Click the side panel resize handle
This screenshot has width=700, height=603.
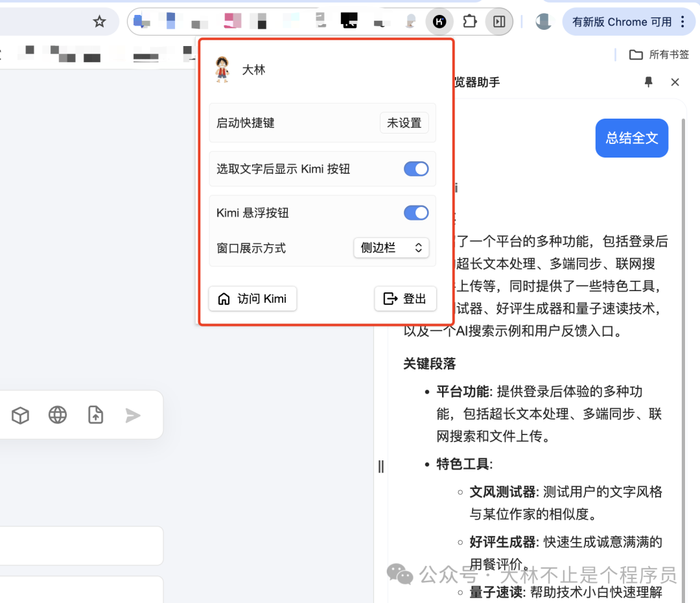click(x=381, y=467)
